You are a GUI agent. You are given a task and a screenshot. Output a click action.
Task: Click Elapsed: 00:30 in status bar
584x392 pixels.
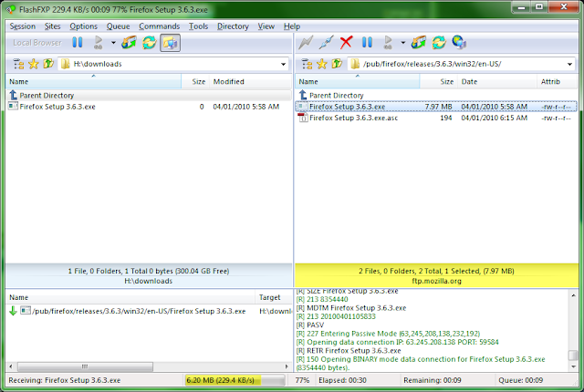[x=343, y=380]
